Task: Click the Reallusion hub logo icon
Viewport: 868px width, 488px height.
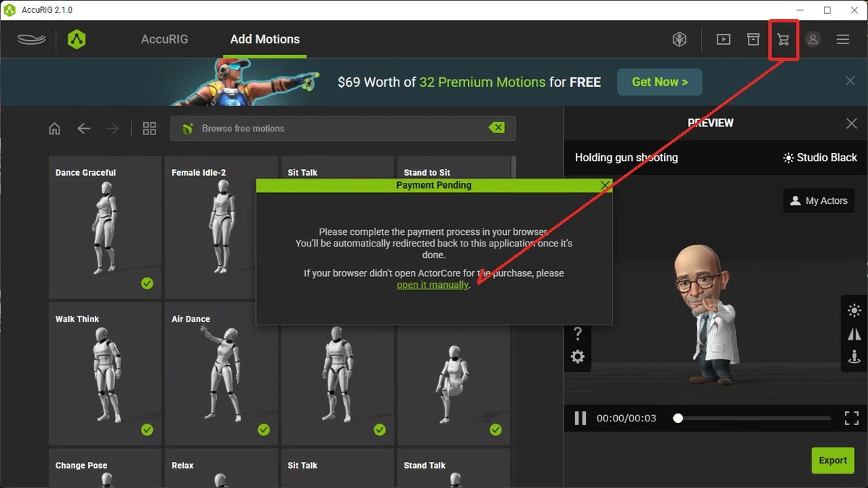Action: (x=31, y=39)
